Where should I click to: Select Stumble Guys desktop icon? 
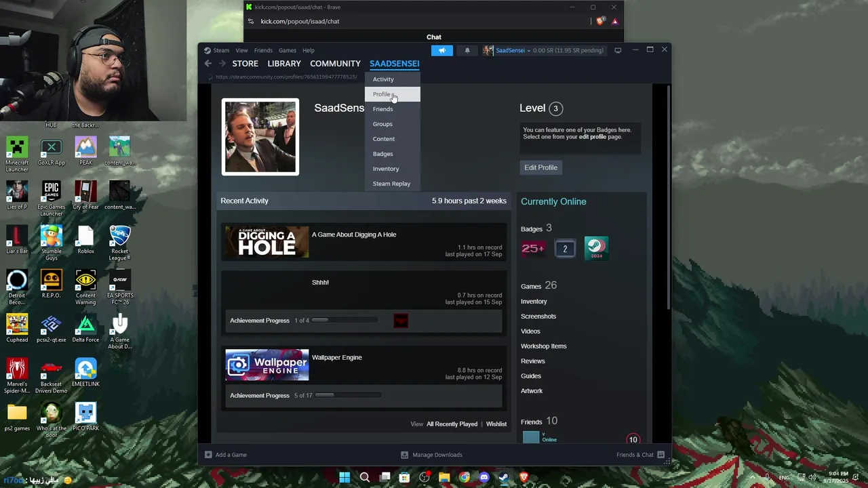(51, 243)
